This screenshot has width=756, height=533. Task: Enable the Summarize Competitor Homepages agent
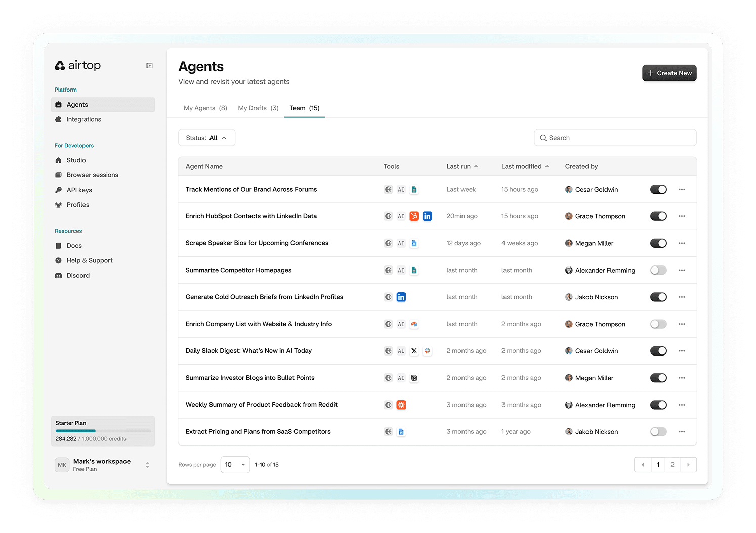(658, 270)
